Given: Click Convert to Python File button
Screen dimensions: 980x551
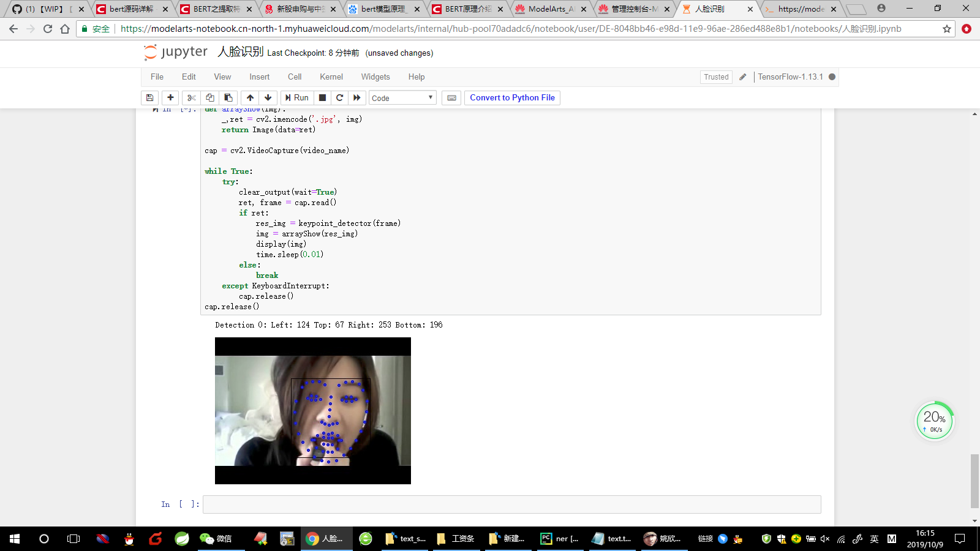Looking at the screenshot, I should [x=512, y=98].
